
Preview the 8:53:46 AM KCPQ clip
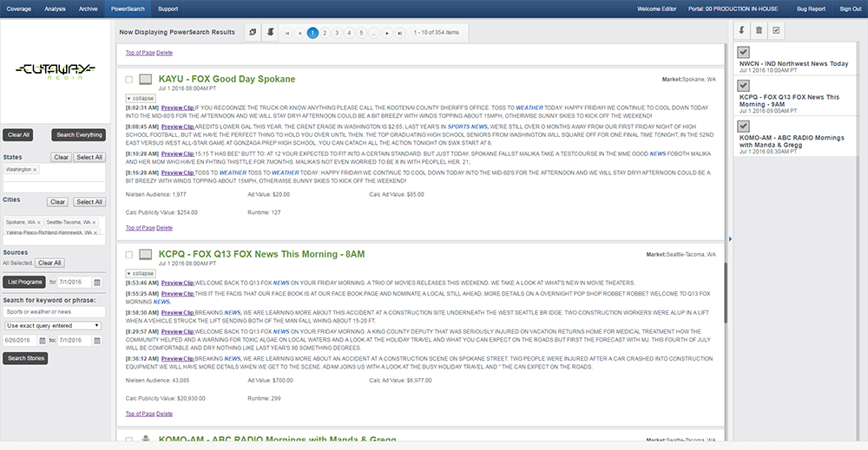(x=178, y=283)
